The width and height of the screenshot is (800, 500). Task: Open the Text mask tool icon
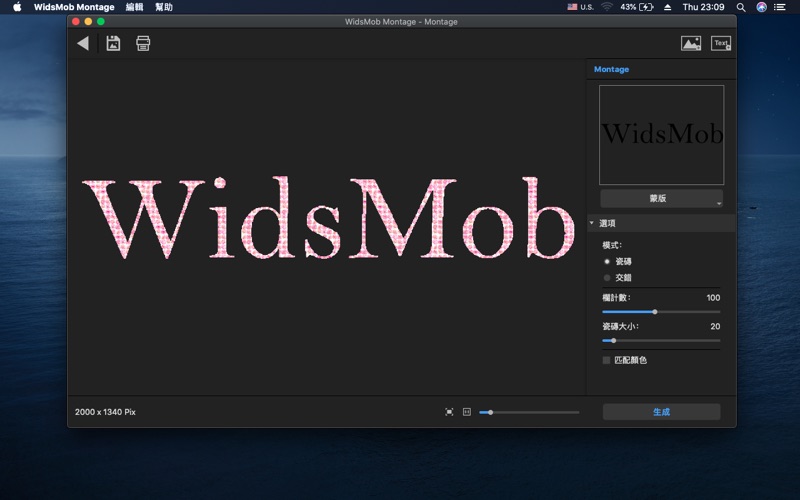pos(721,43)
